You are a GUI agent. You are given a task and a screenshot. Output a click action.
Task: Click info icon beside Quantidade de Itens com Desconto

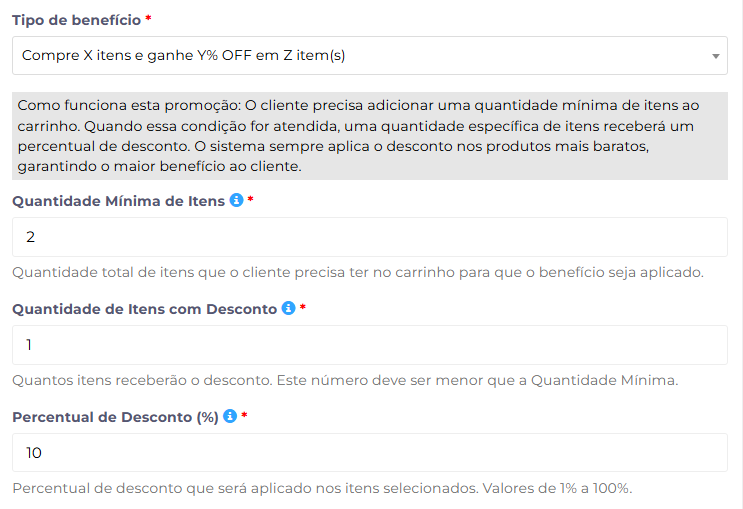[x=288, y=308]
